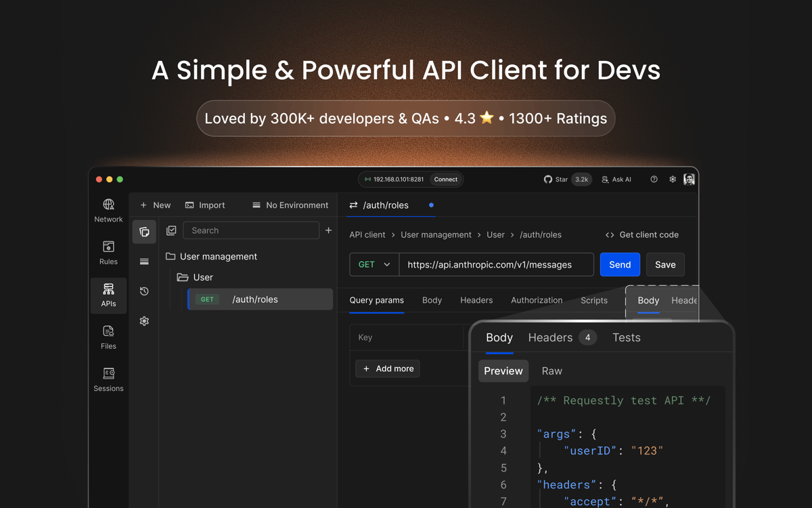Toggle the multi-select checkbox icon beside Search

171,230
